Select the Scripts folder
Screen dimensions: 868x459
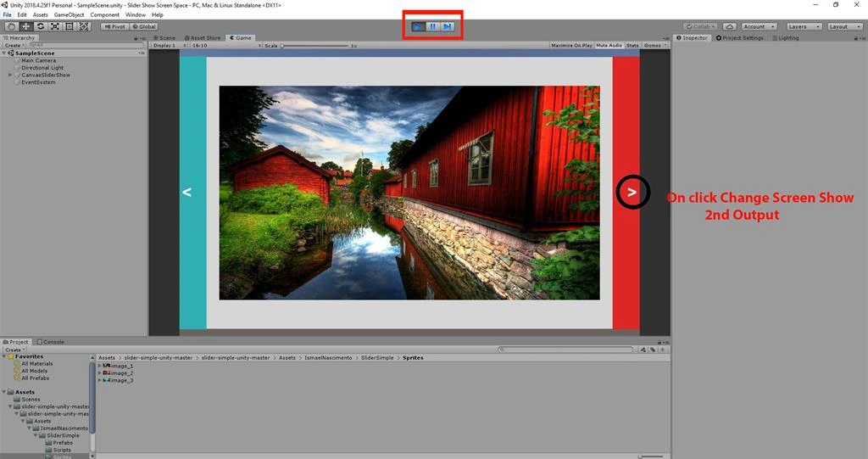[61, 451]
